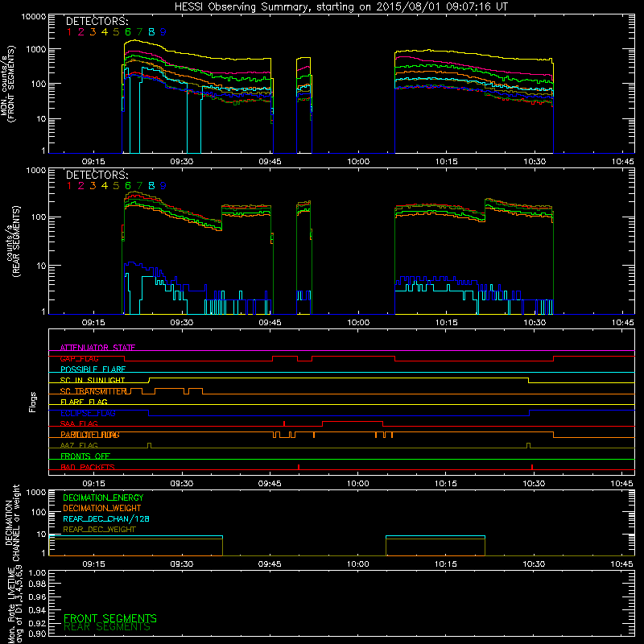Select detector 6 in front segments legend
Viewport: 644px width, 644px height.
tap(128, 32)
